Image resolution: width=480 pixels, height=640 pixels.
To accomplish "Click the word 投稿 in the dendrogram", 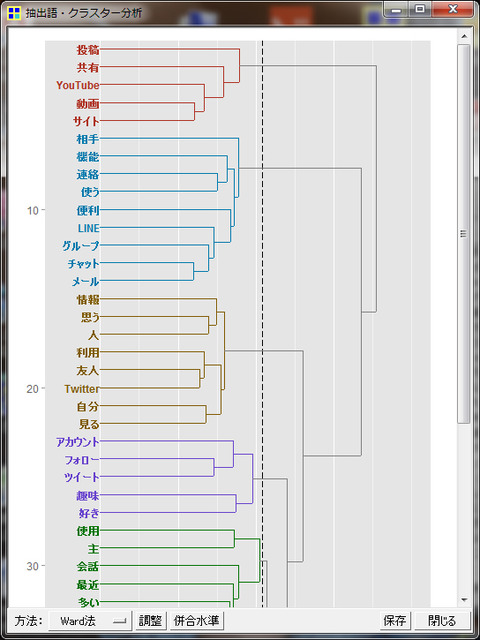I will [x=88, y=50].
